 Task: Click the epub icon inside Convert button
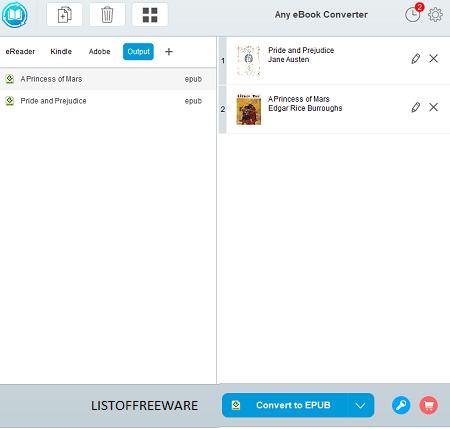click(236, 405)
